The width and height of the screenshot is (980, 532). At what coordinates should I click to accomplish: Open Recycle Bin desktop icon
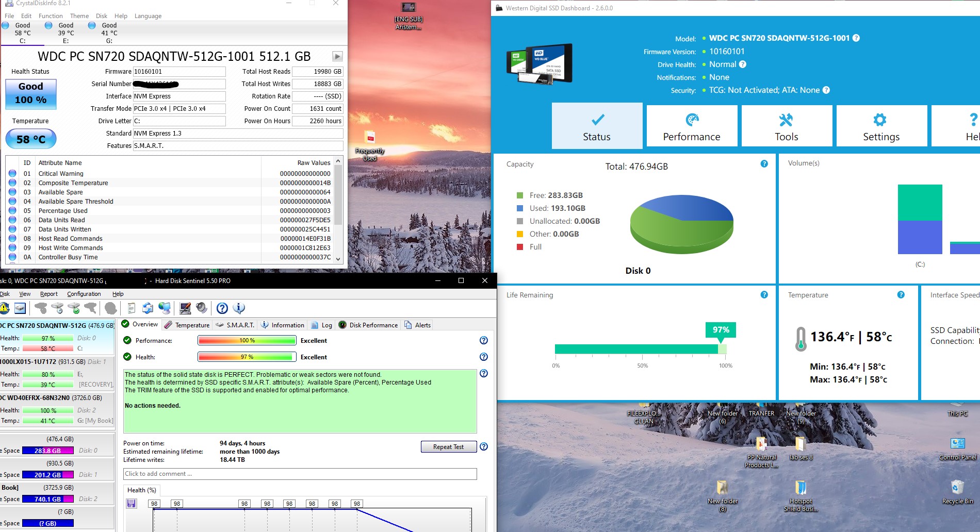957,492
